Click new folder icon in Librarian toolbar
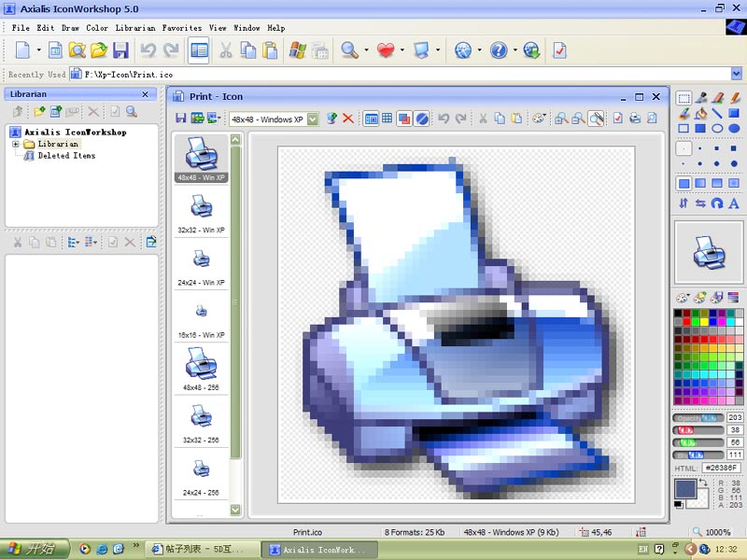Viewport: 747px width, 560px height. [x=39, y=112]
